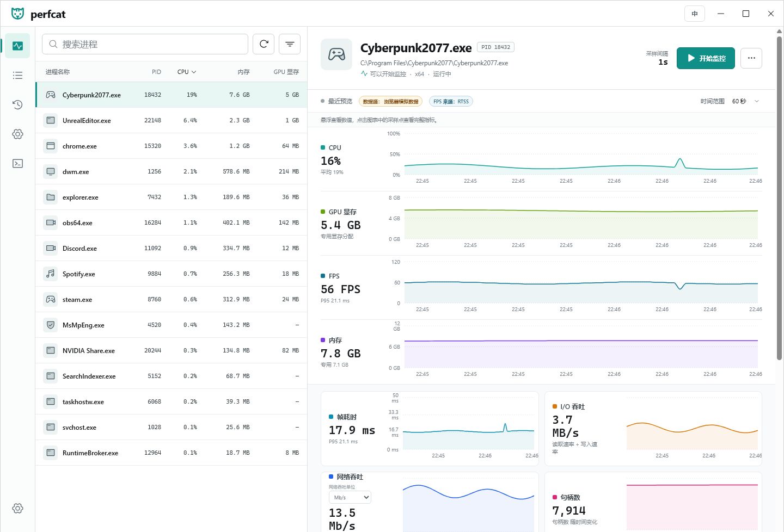Click the folder icon beside explorer.exe
The image size is (784, 532).
[x=51, y=197]
